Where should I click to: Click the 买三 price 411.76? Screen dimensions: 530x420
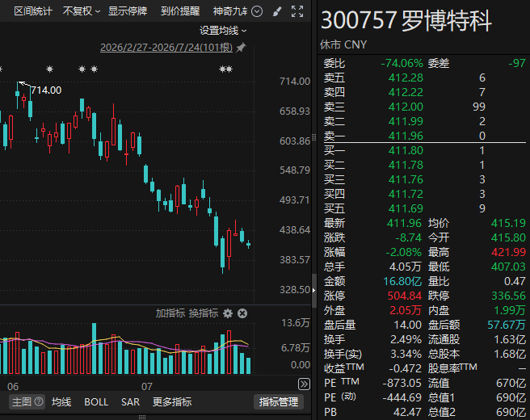tap(406, 179)
